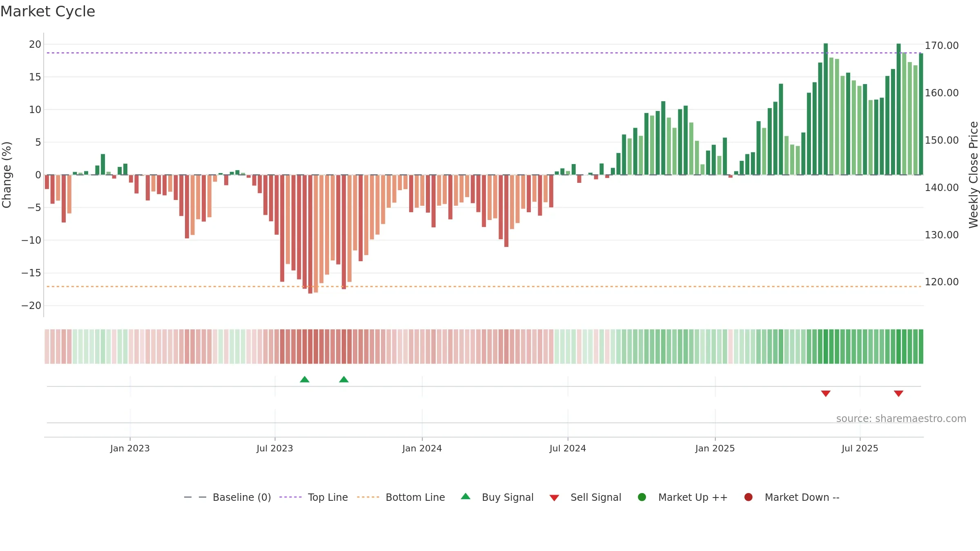Image resolution: width=980 pixels, height=551 pixels.
Task: Click the green Market Up legend dot
Action: pyautogui.click(x=642, y=497)
